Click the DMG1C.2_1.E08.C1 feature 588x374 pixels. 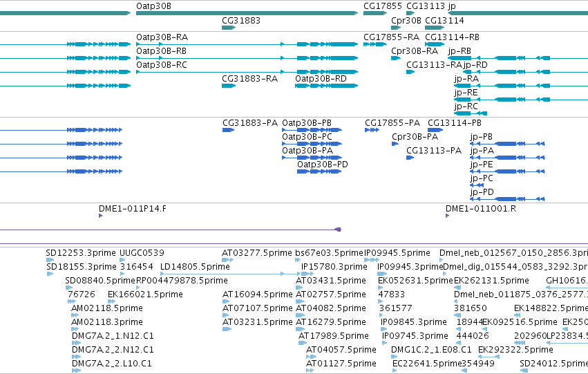[394, 357]
